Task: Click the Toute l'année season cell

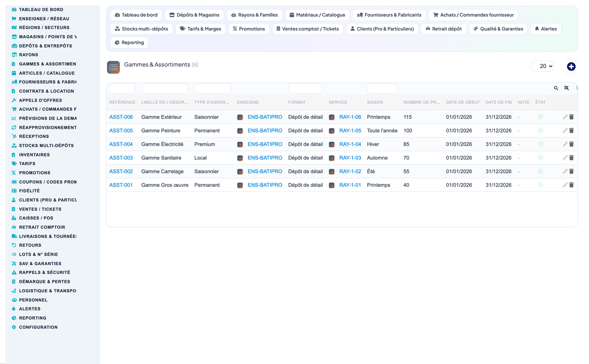Action: coord(382,131)
